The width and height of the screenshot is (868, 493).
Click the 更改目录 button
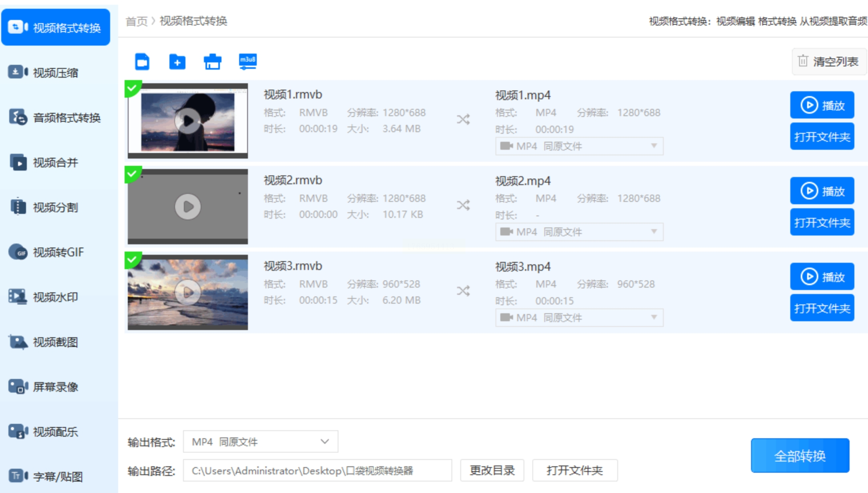tap(492, 471)
